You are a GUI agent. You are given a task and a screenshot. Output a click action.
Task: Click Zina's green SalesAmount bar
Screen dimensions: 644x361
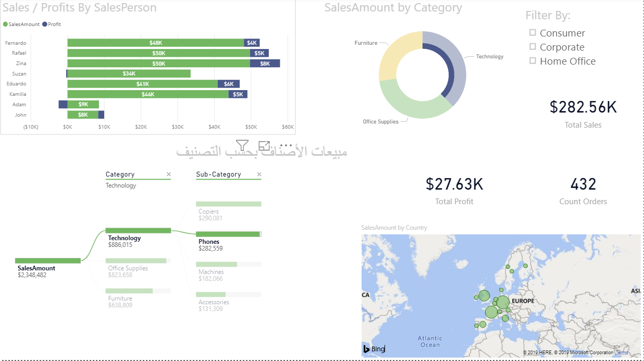pyautogui.click(x=158, y=63)
